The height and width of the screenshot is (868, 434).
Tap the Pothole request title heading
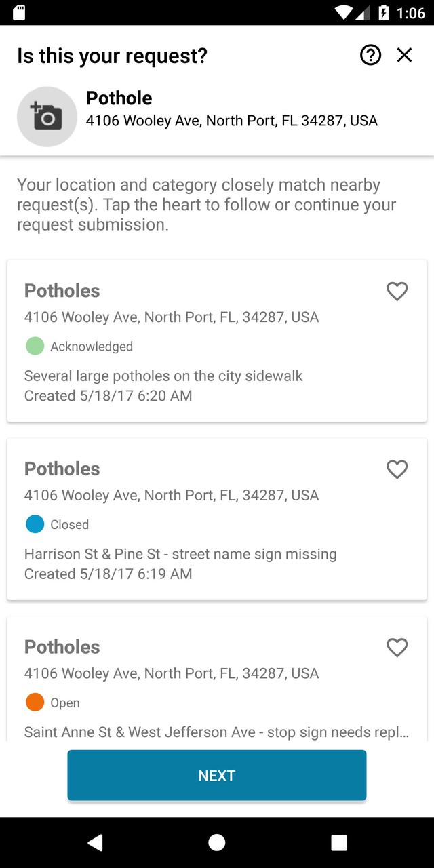click(119, 98)
